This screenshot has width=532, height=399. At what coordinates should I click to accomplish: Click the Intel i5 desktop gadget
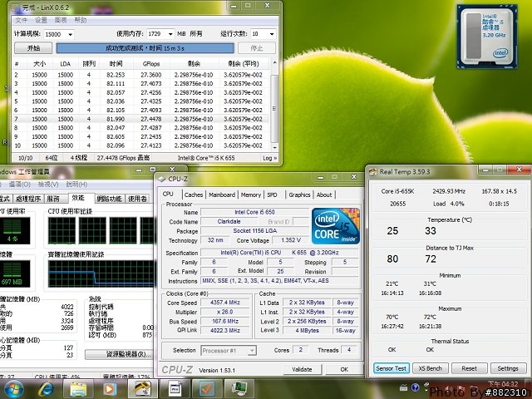[x=487, y=37]
